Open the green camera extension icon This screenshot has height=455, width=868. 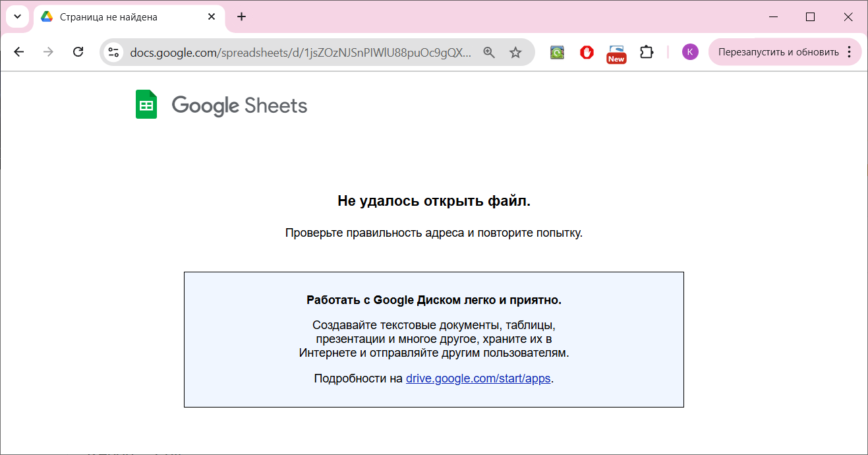558,52
